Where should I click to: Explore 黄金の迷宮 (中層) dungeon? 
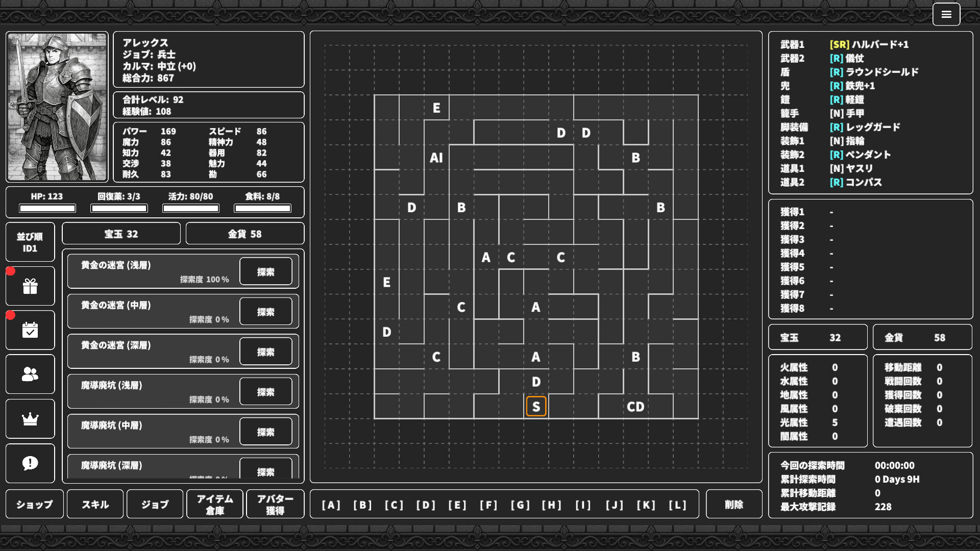(266, 312)
